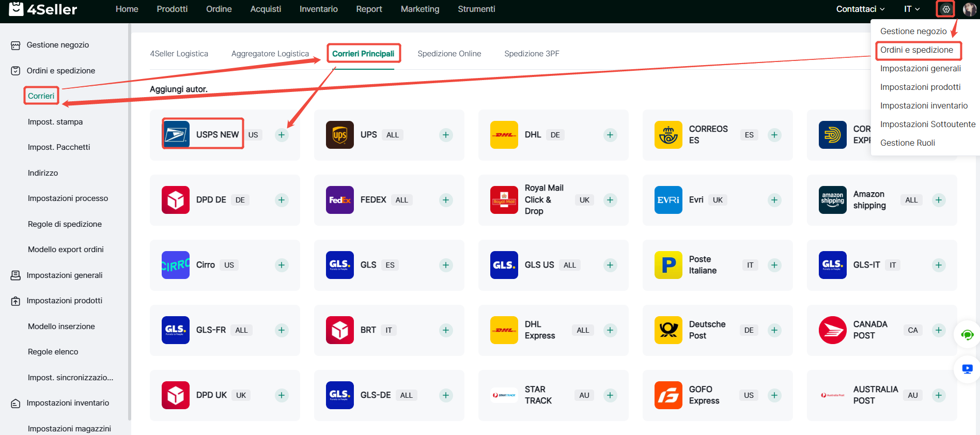Add DHL Express using the plus icon
This screenshot has width=980, height=435.
coord(610,330)
